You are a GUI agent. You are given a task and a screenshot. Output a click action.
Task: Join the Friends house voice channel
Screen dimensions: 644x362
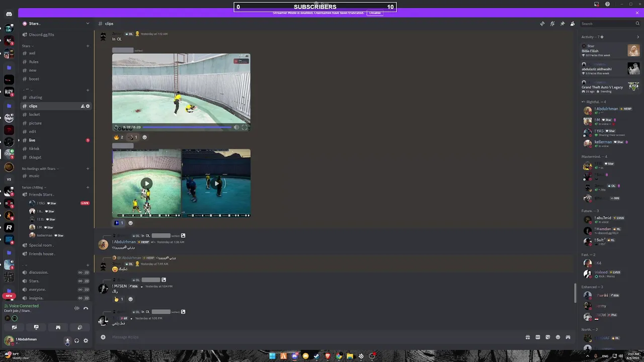(x=55, y=254)
